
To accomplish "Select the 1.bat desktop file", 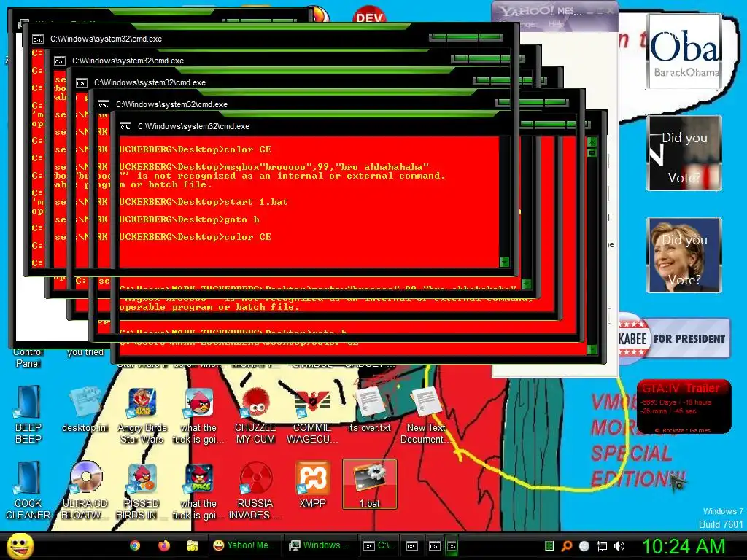I will (370, 484).
